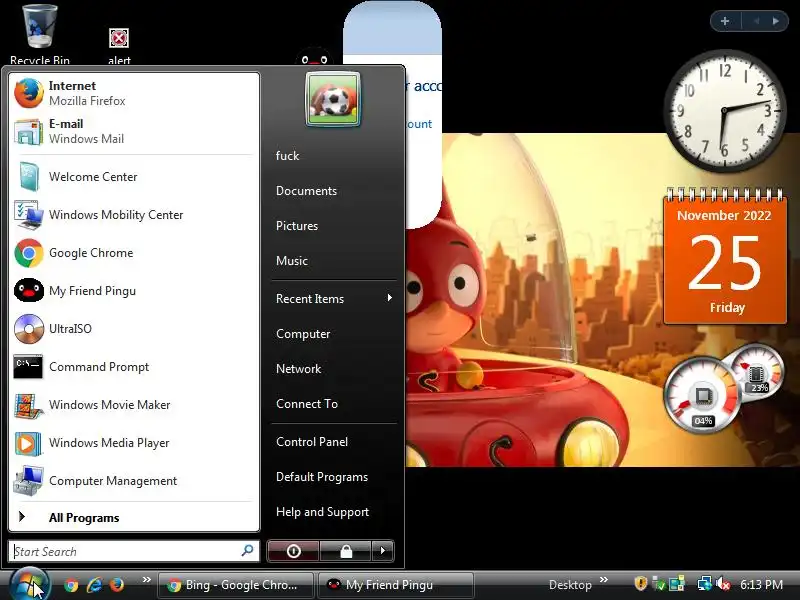Click the 6:13 PM taskbar clock

click(761, 585)
